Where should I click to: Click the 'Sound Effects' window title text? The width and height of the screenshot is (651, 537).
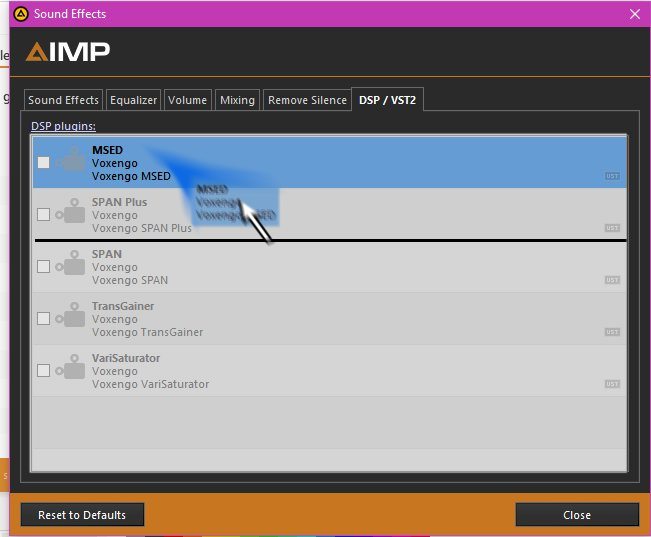coord(70,14)
